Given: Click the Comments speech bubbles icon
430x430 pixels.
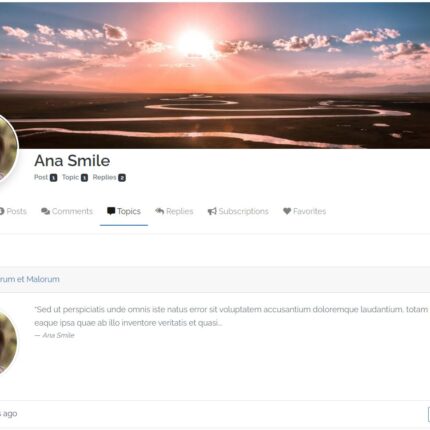Looking at the screenshot, I should 45,211.
